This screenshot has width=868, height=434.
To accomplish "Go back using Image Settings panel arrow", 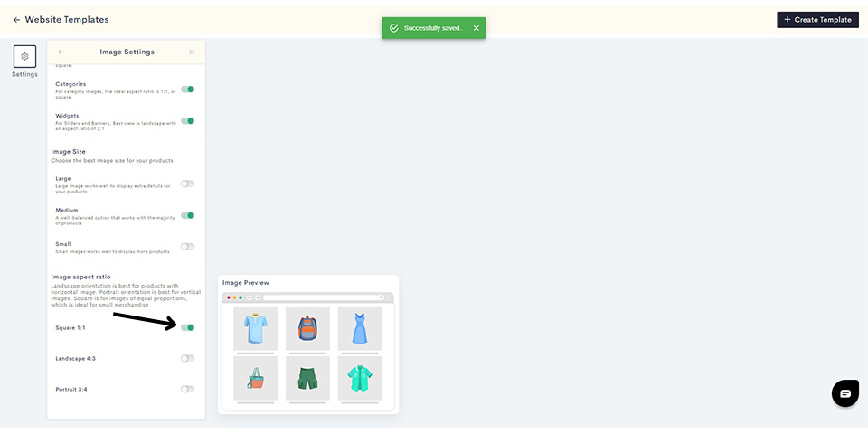I will pyautogui.click(x=61, y=52).
